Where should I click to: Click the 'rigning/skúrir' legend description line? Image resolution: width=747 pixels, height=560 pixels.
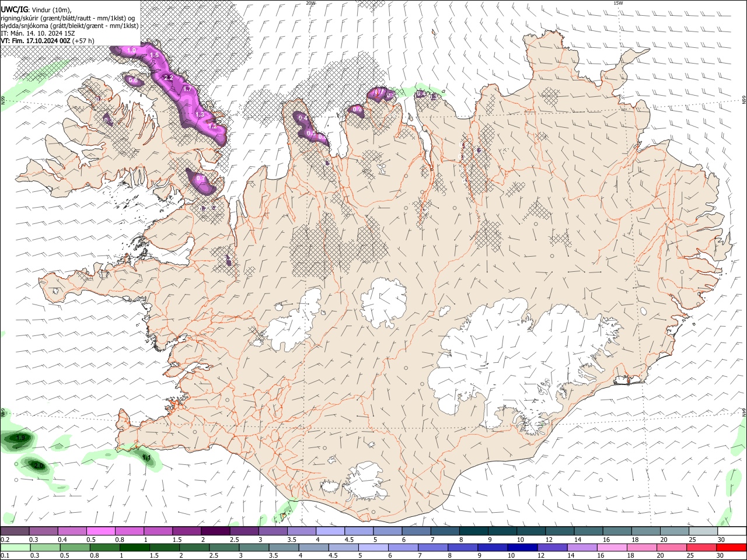coord(68,17)
